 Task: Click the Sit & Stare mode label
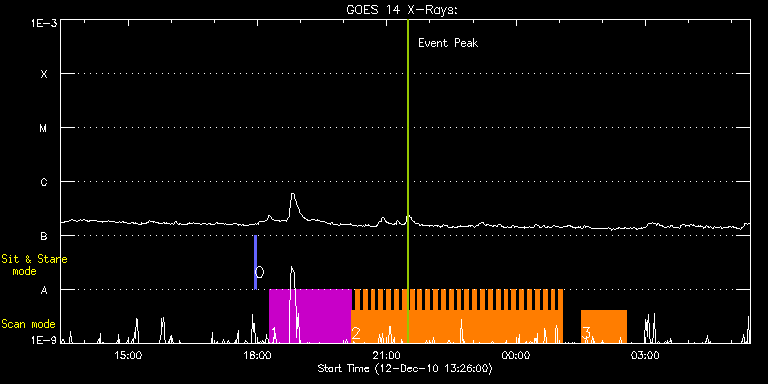[33, 265]
